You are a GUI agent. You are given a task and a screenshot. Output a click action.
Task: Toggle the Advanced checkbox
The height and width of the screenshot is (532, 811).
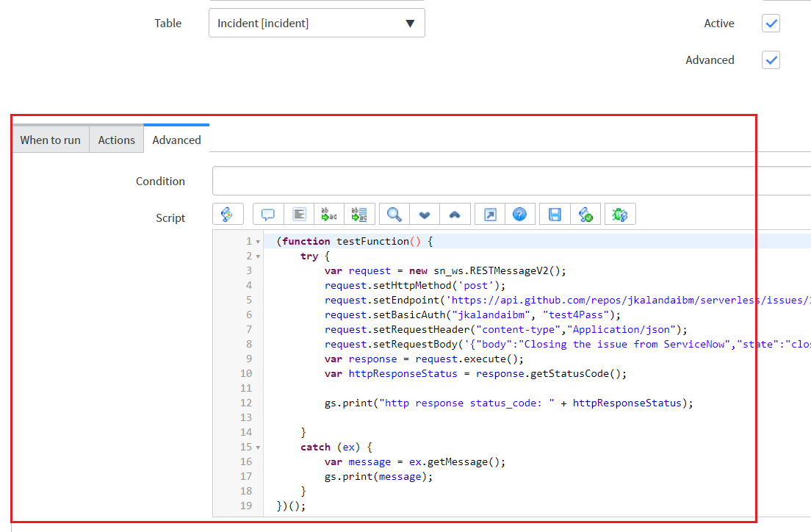(771, 60)
